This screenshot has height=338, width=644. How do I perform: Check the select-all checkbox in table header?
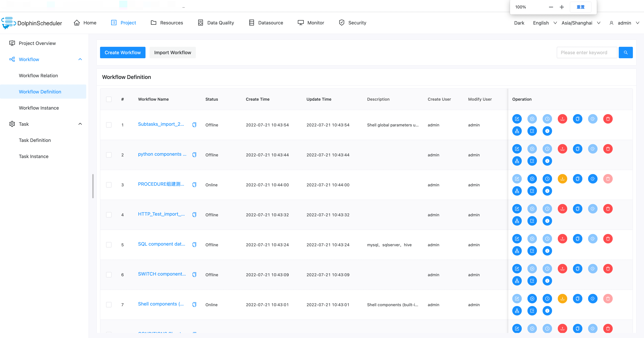[109, 99]
